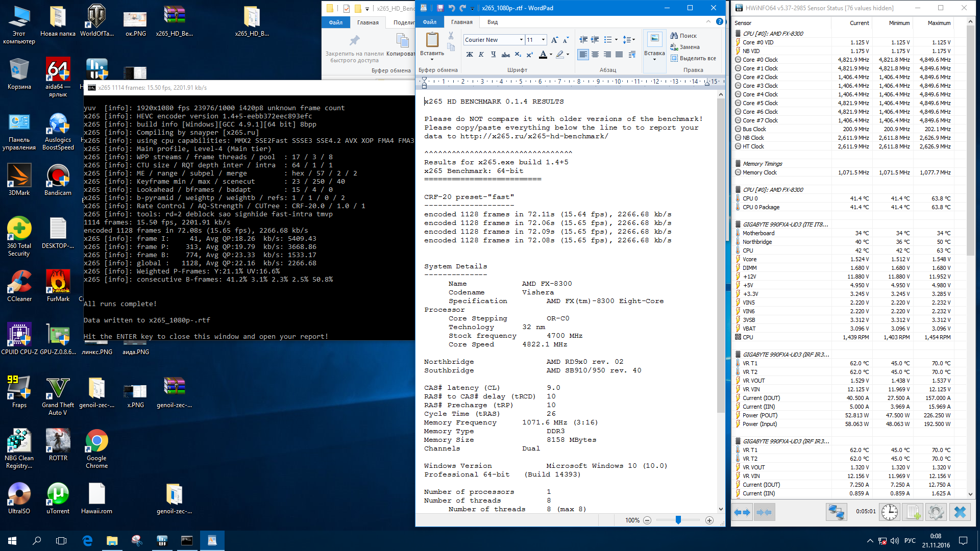Open the Файл menu in WordPad

pyautogui.click(x=429, y=22)
